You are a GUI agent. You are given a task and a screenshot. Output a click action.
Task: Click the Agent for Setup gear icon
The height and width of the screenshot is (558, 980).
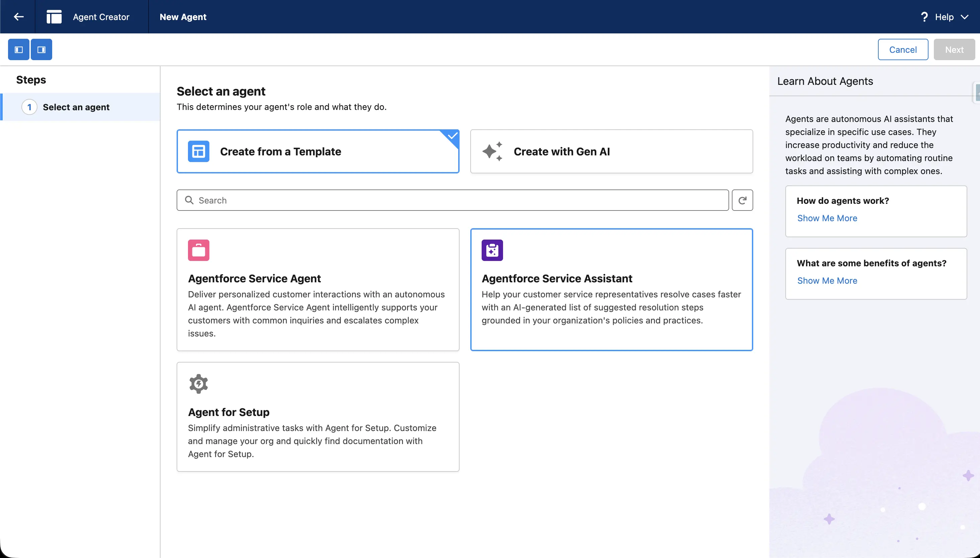[198, 384]
